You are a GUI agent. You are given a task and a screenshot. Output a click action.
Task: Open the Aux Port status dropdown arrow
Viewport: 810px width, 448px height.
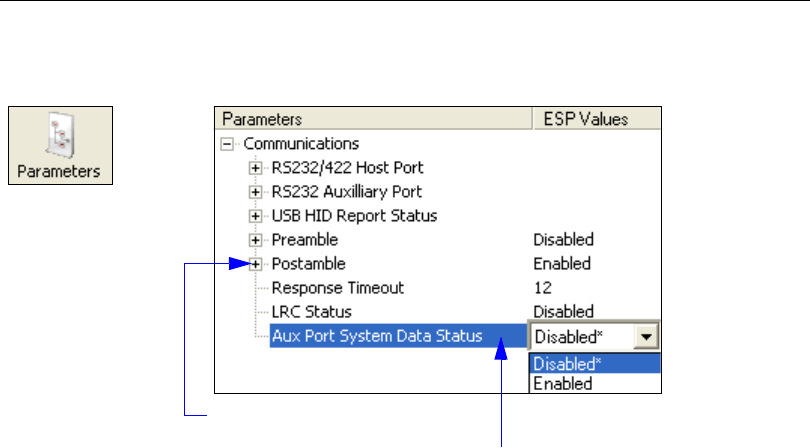pyautogui.click(x=649, y=337)
